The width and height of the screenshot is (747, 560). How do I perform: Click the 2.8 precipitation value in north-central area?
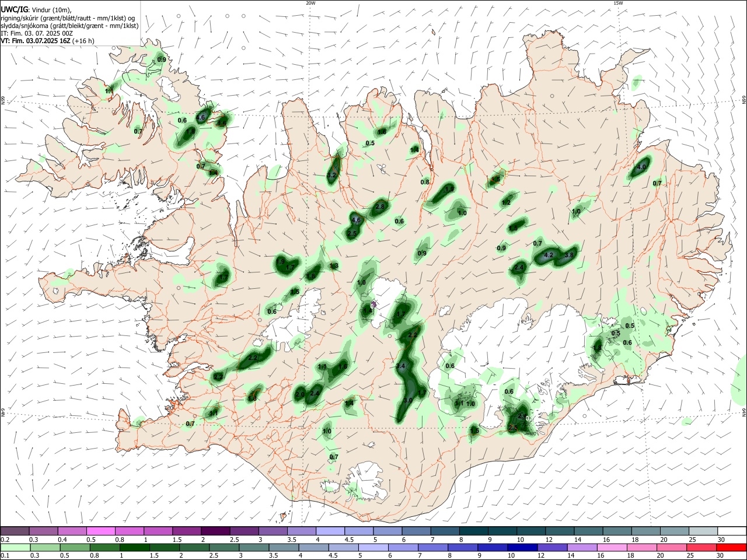(x=381, y=206)
